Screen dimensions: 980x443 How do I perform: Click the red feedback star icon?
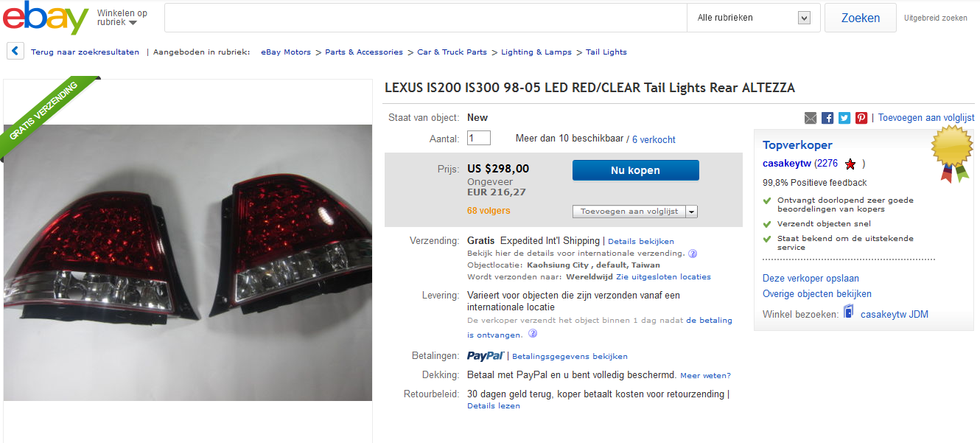(x=850, y=164)
